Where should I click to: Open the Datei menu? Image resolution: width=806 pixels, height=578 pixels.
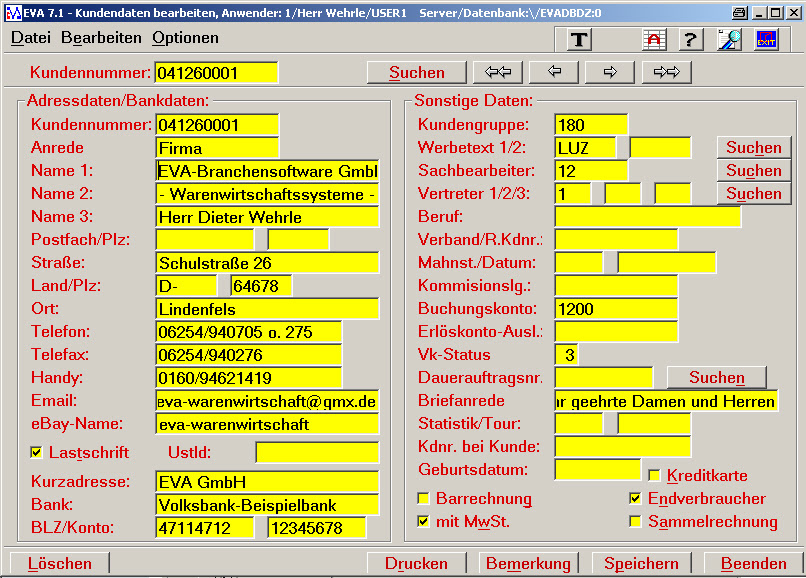[31, 38]
